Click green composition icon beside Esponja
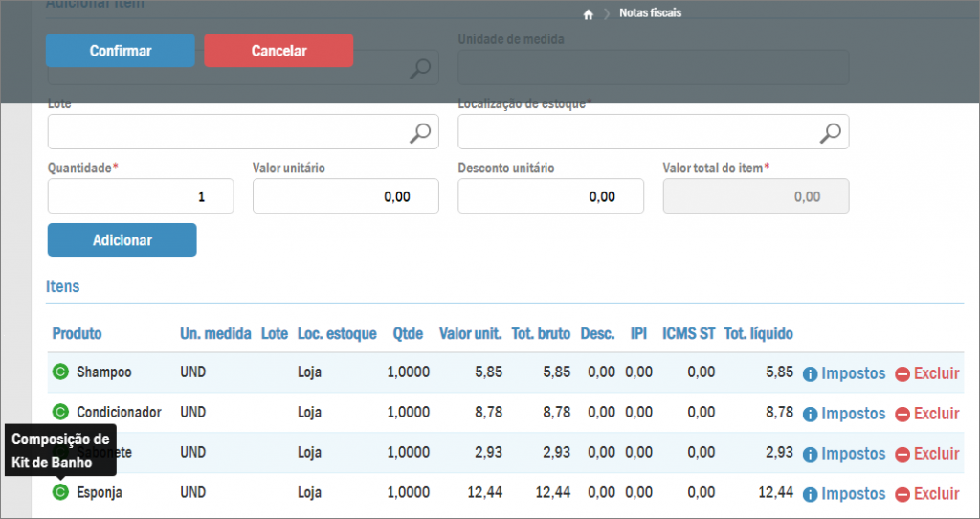 [60, 492]
